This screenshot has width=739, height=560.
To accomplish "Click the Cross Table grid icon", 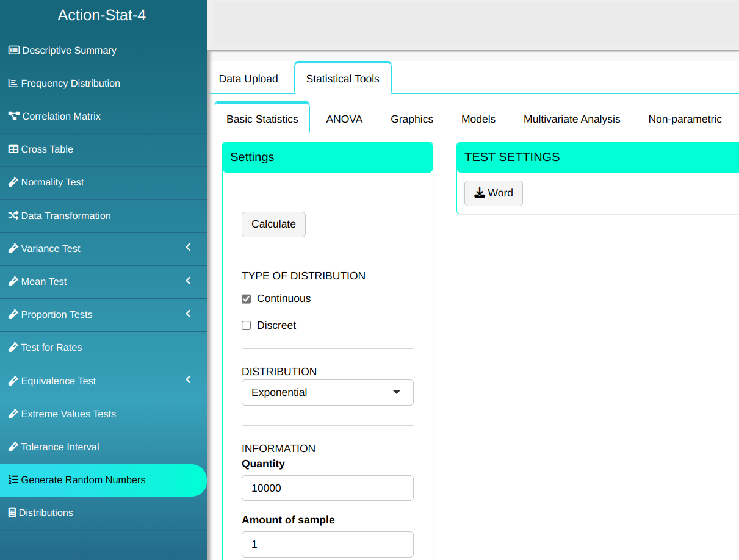I will coord(13,149).
